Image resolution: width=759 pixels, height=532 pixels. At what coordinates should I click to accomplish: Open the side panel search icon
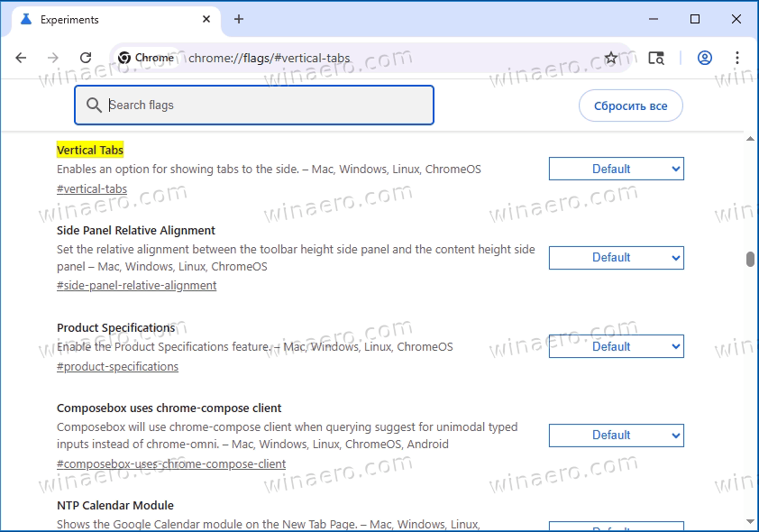tap(656, 57)
